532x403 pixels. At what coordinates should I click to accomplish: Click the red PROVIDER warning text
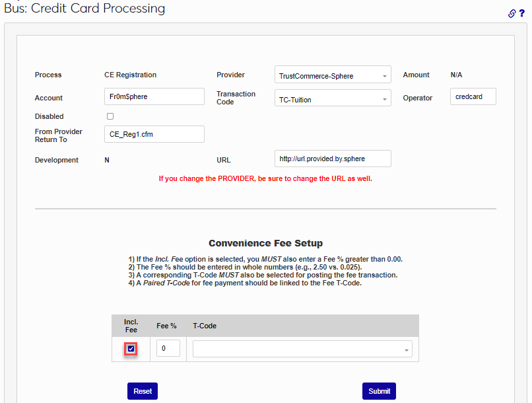(x=265, y=178)
